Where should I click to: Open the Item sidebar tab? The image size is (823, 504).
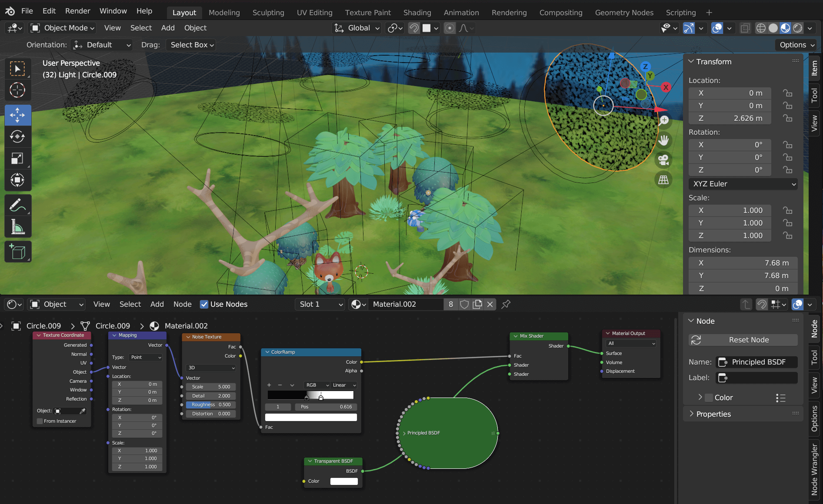coord(814,68)
